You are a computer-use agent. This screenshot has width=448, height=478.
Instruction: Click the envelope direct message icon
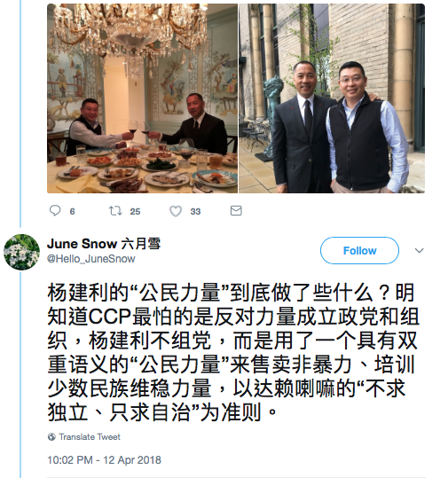236,211
